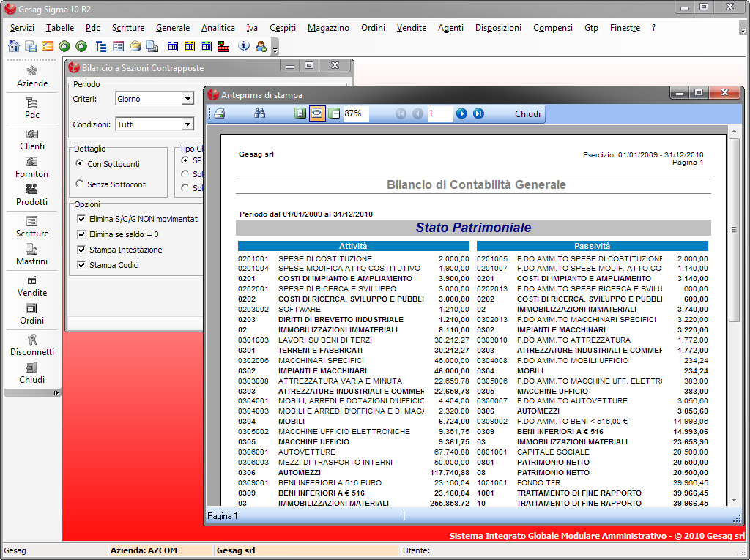Open the Compensi menu
The image size is (750, 560).
(x=553, y=28)
